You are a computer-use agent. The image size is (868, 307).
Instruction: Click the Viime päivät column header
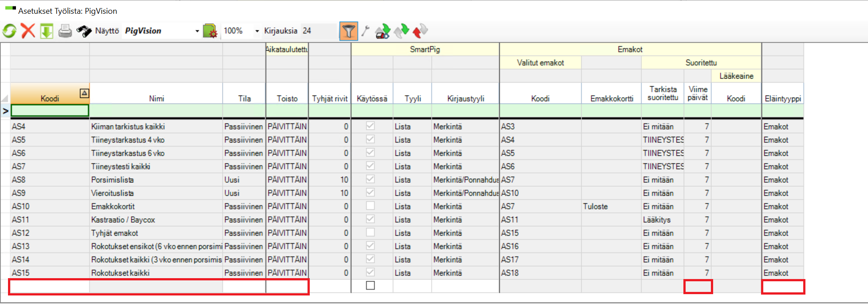click(x=698, y=94)
